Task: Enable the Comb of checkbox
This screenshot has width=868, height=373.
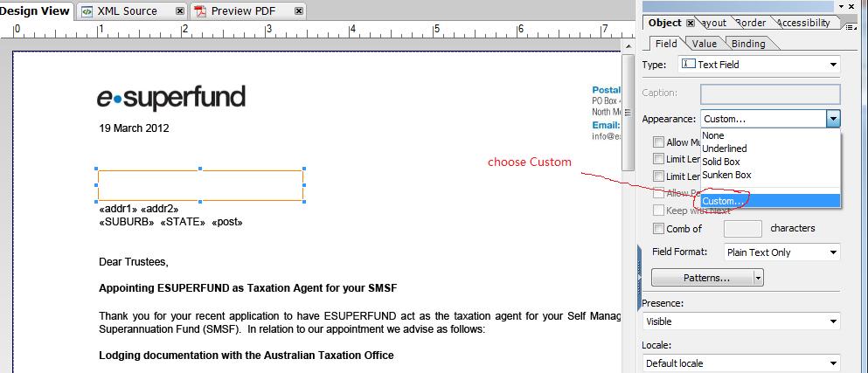Action: coord(658,229)
